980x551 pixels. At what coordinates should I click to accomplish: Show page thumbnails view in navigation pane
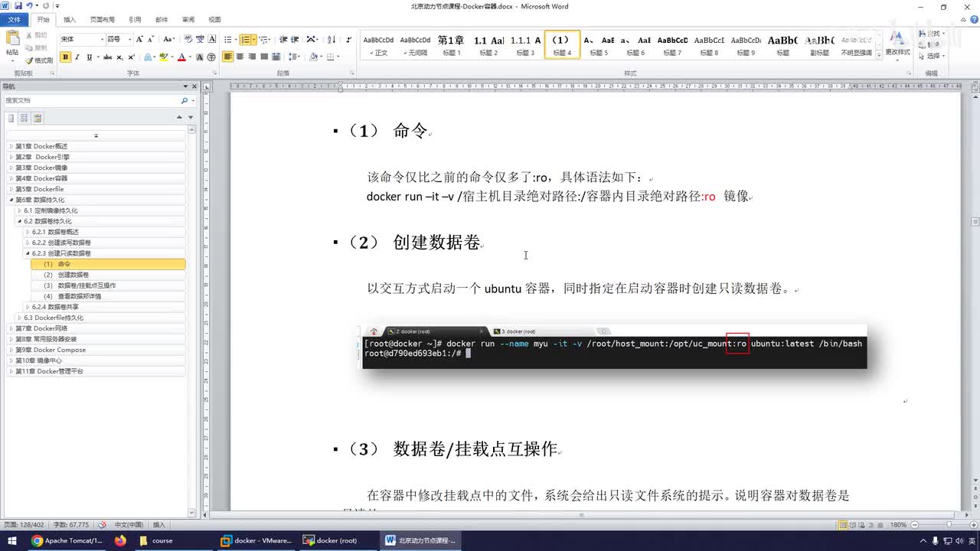[24, 118]
